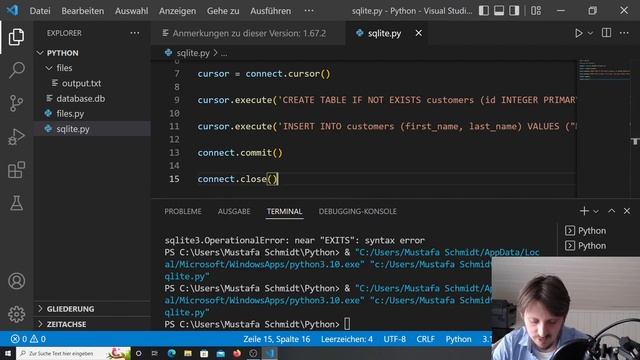
Task: Open the Datei menu
Action: click(x=40, y=11)
